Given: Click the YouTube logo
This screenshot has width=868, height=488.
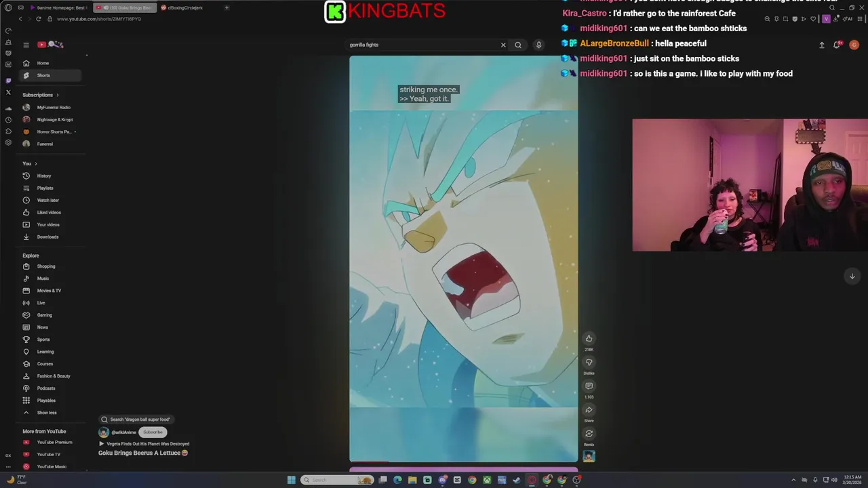Looking at the screenshot, I should click(x=50, y=45).
